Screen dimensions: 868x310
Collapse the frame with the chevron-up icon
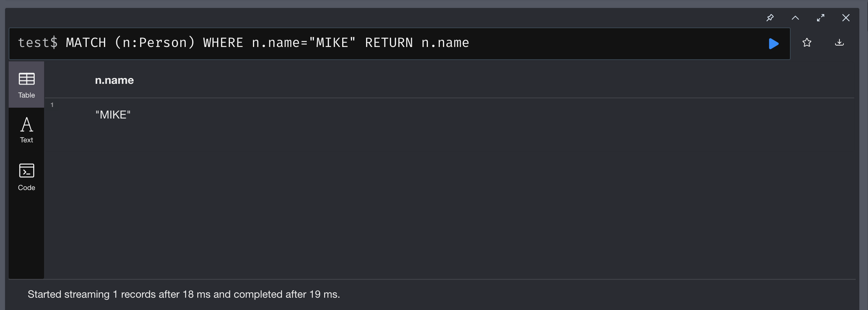tap(795, 18)
